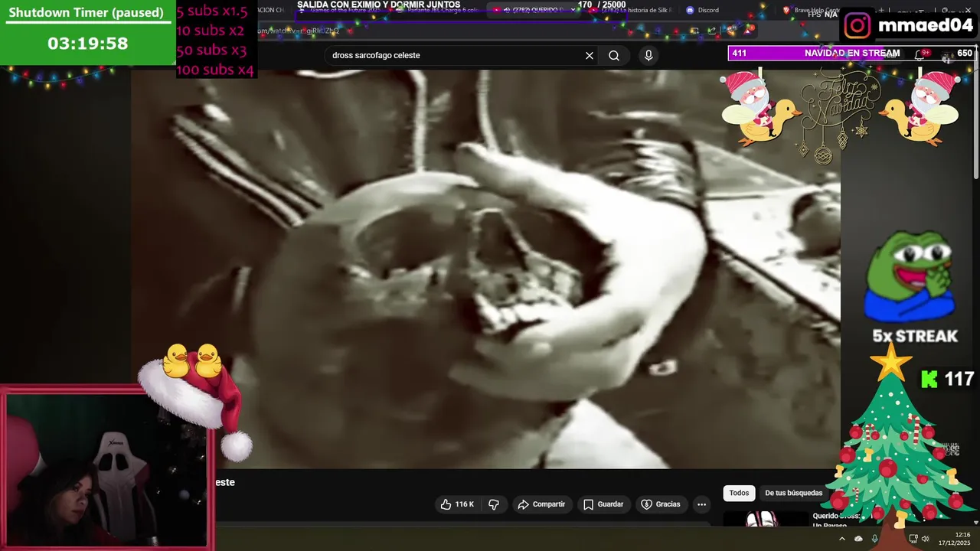Click the microphone tray icon in taskbar
The width and height of the screenshot is (980, 551).
(875, 539)
